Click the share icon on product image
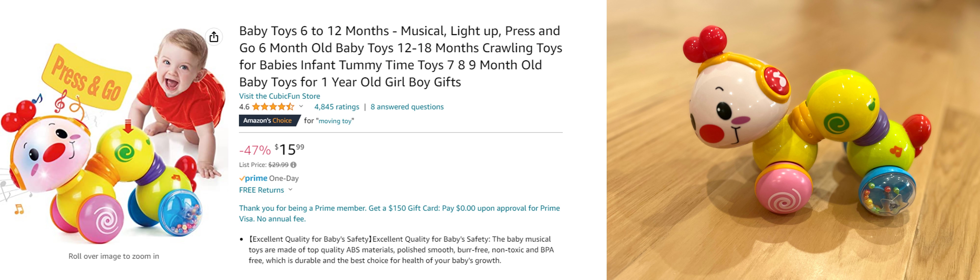Image resolution: width=980 pixels, height=280 pixels. click(x=214, y=37)
